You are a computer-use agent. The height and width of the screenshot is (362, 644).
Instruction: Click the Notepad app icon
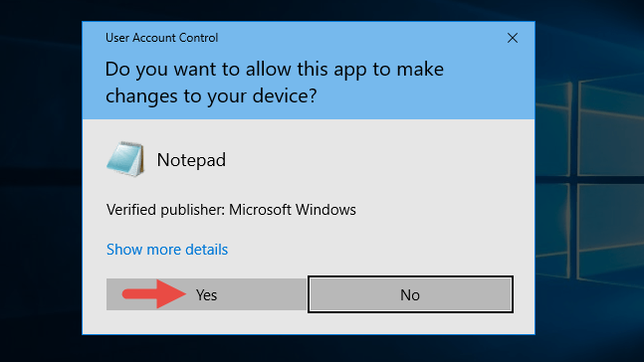[x=125, y=159]
